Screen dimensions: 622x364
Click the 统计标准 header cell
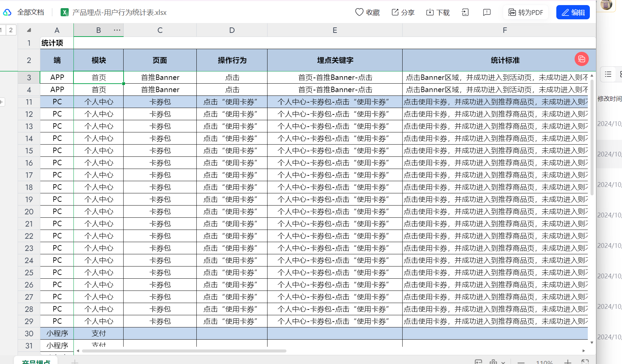[x=505, y=60]
